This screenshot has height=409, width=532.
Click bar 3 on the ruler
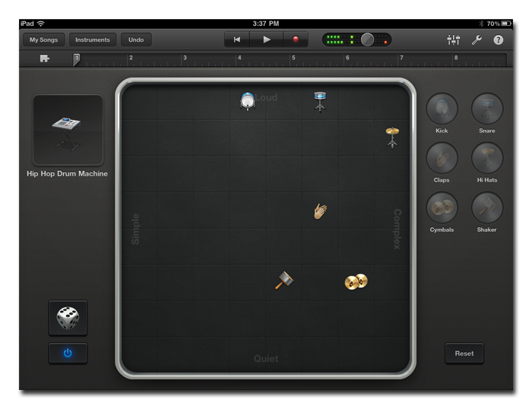[x=185, y=58]
